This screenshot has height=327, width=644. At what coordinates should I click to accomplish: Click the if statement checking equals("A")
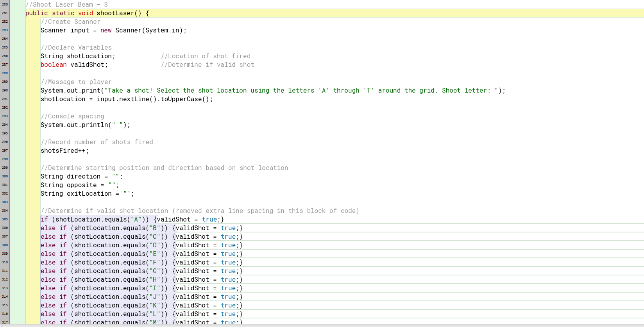click(132, 220)
